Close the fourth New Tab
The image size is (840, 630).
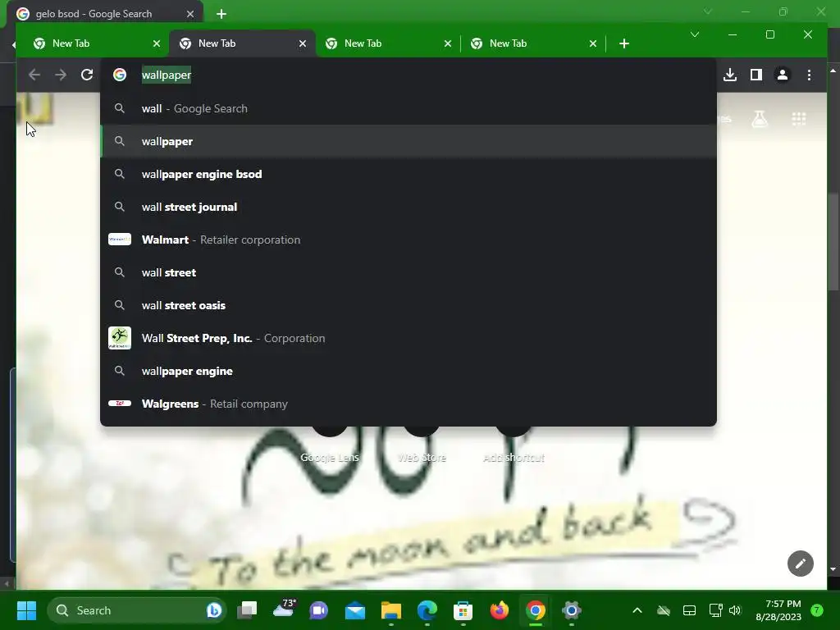593,43
